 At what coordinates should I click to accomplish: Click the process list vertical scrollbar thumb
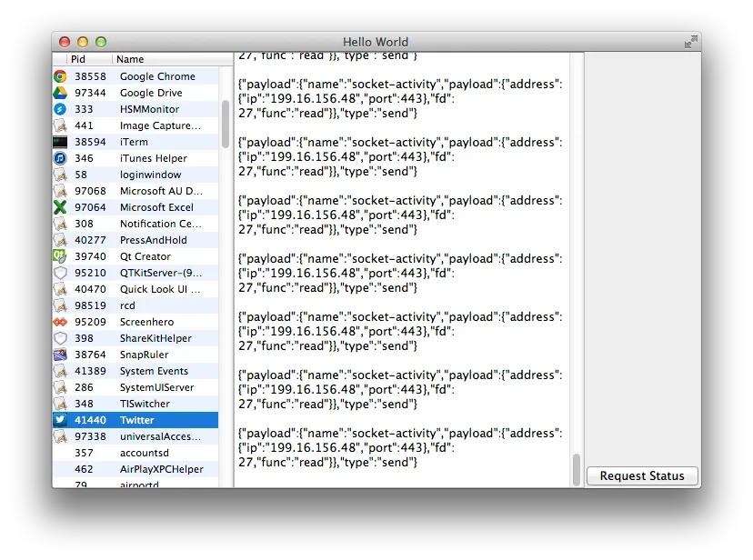(226, 124)
